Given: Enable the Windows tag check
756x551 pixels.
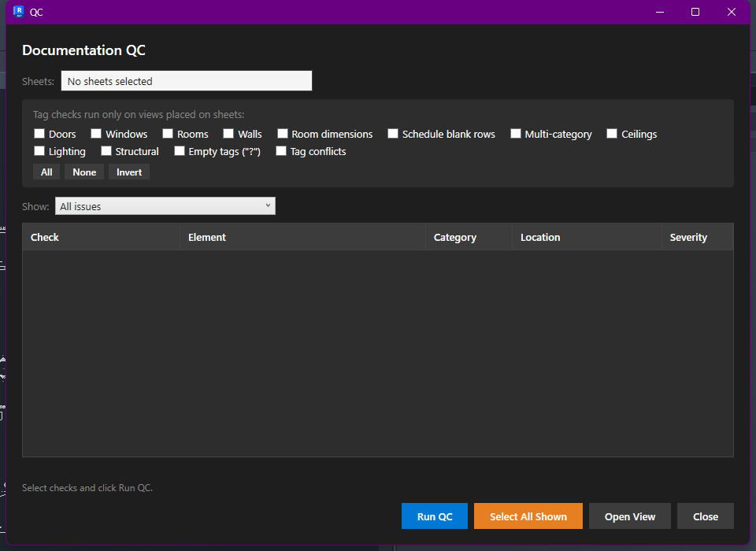Looking at the screenshot, I should coord(96,134).
